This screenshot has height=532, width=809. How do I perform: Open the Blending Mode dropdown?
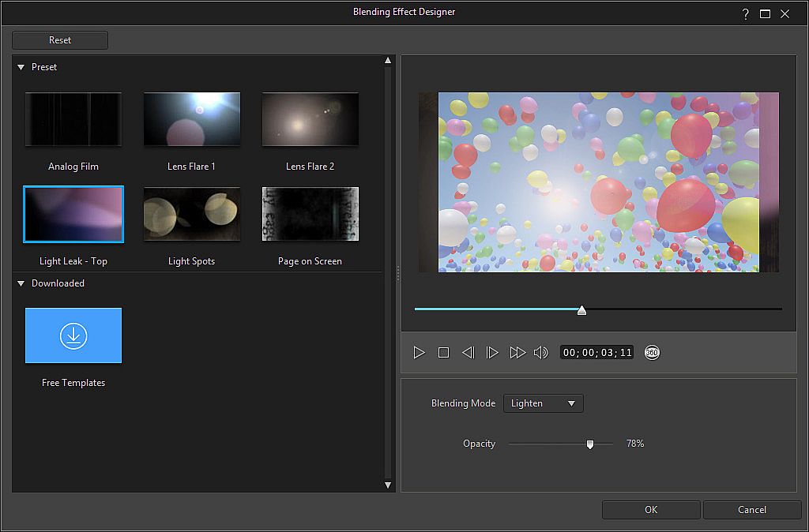coord(543,403)
